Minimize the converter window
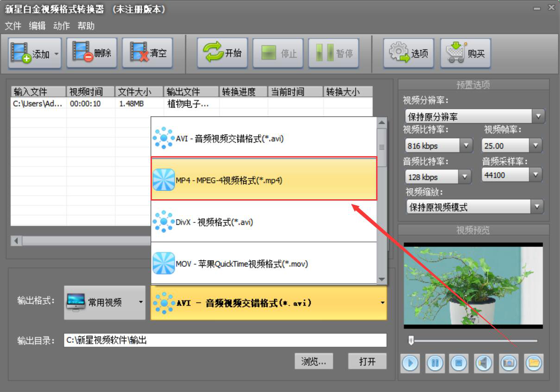Screen dimensions: 560x392 537,8
